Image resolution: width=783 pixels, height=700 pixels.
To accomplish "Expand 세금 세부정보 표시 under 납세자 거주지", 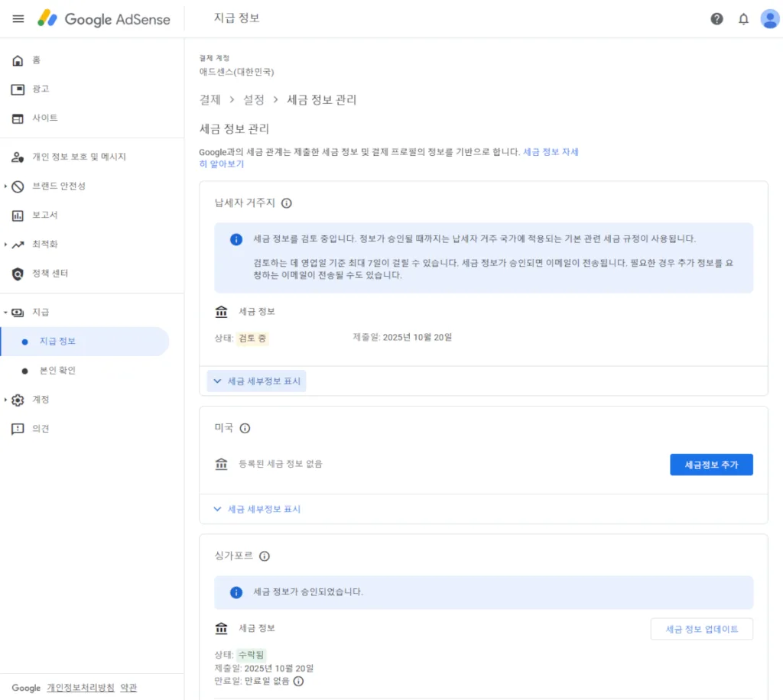I will click(257, 381).
